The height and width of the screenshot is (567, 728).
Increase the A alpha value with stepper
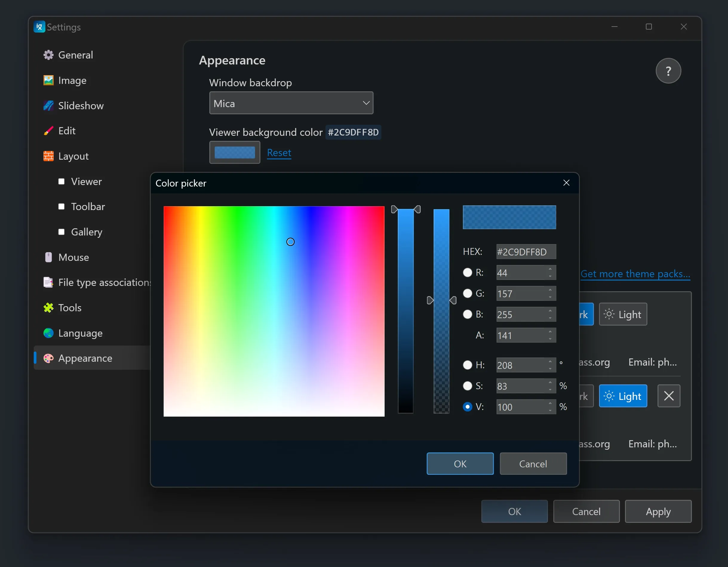tap(550, 332)
